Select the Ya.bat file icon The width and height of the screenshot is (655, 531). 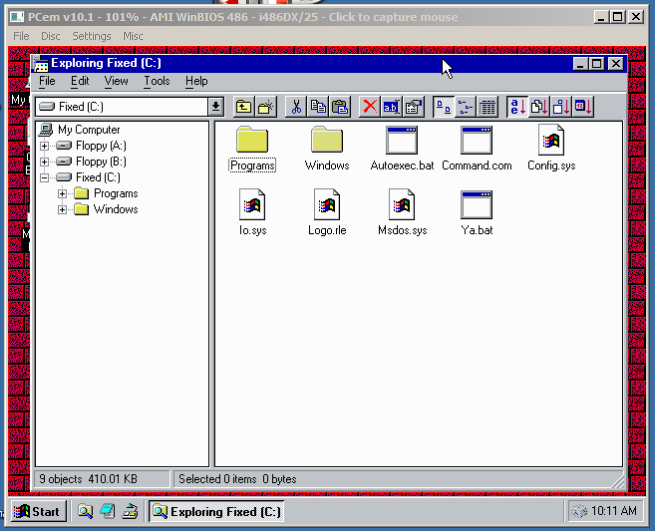pos(476,205)
